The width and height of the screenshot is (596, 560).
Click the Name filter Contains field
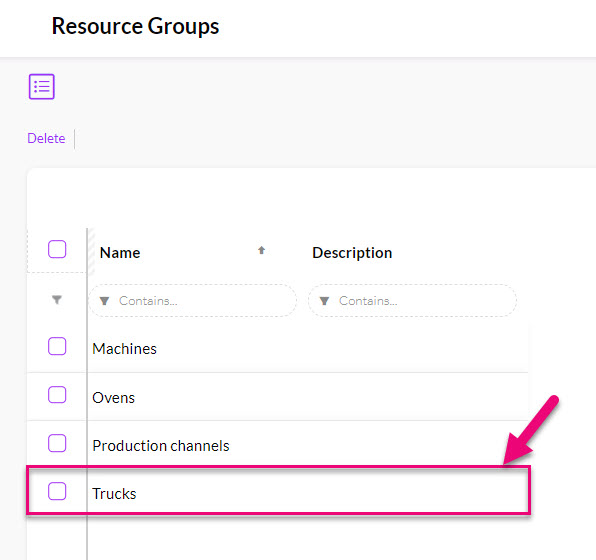(x=193, y=301)
